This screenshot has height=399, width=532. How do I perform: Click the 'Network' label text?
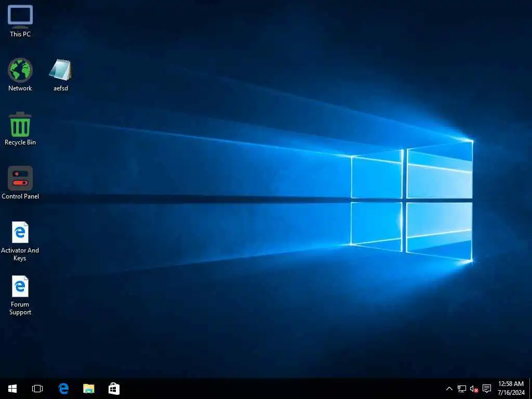coord(20,88)
